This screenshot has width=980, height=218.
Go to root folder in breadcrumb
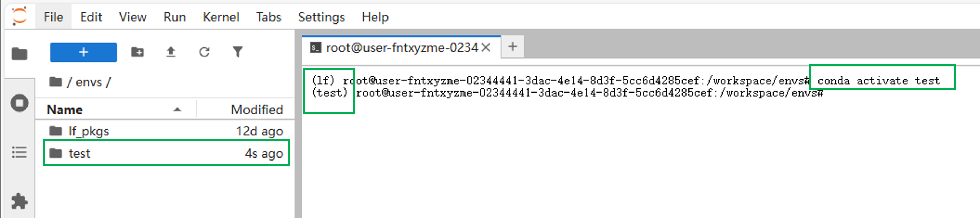(56, 82)
